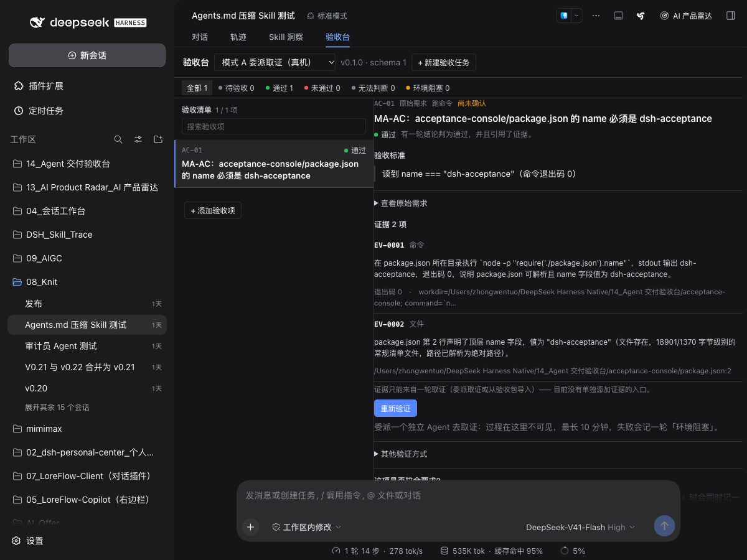Start a new conversation with 新会话 button

click(x=87, y=55)
